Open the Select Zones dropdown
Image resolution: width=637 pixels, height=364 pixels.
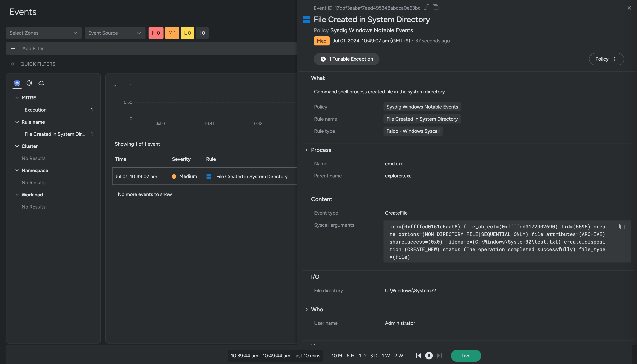[44, 33]
